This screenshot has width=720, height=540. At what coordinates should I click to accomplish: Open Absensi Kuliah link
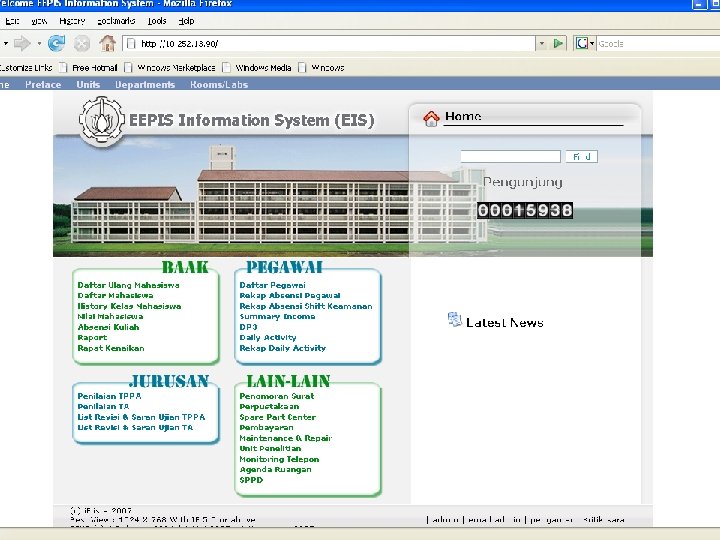pyautogui.click(x=108, y=327)
